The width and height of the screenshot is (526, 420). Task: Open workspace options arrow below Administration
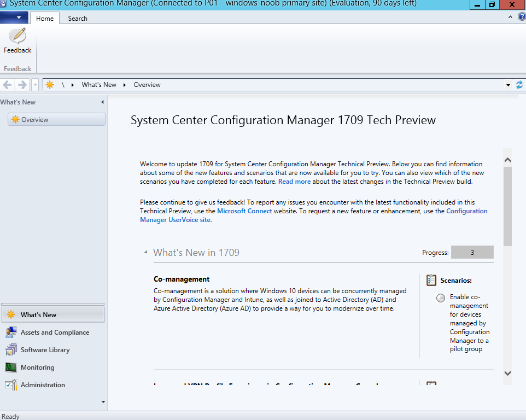tap(103, 401)
